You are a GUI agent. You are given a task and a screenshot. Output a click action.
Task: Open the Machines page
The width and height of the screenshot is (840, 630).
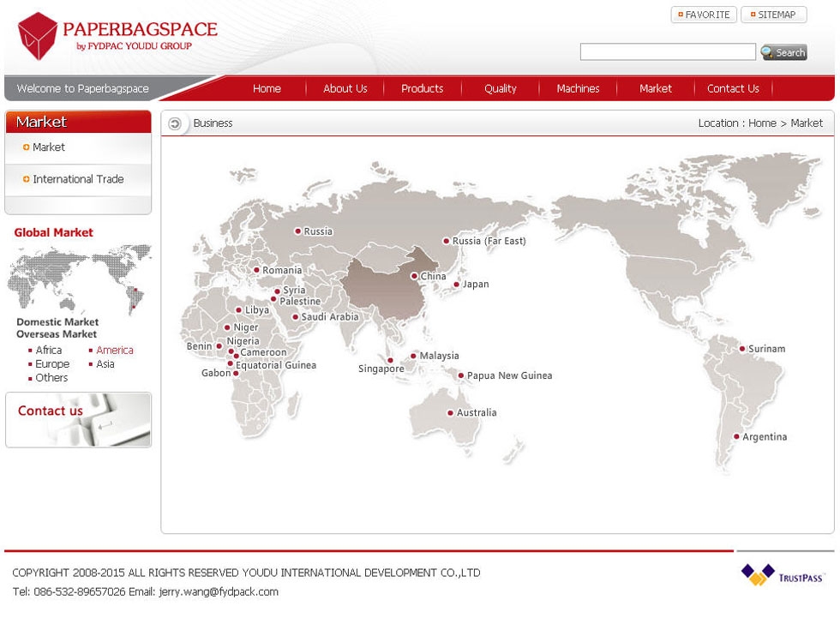point(578,89)
